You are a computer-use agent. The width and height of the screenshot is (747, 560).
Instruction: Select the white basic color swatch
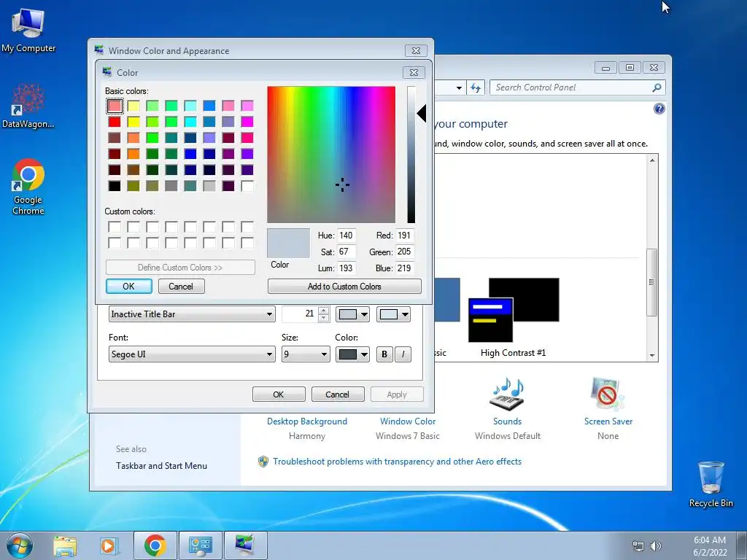pos(247,186)
